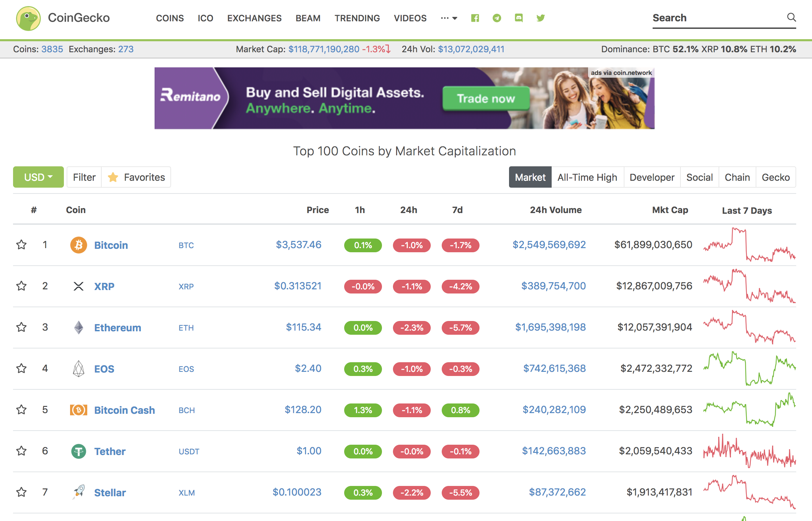Viewport: 812px width, 521px height.
Task: Sort by the Price column header
Action: pyautogui.click(x=317, y=210)
